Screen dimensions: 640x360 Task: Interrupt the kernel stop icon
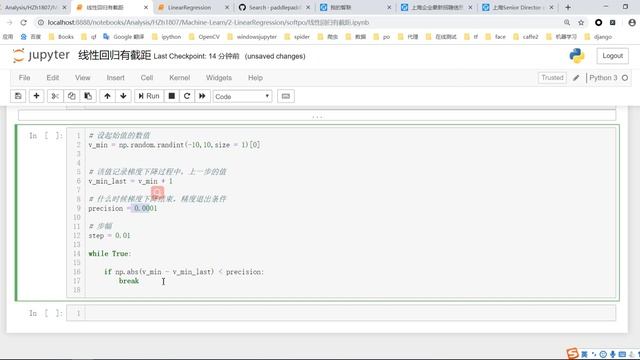[x=172, y=96]
